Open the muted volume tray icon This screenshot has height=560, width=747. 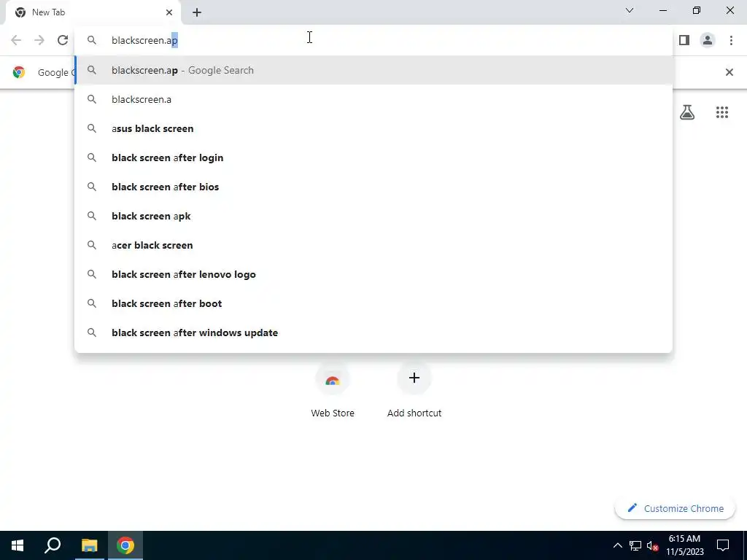[x=652, y=545]
